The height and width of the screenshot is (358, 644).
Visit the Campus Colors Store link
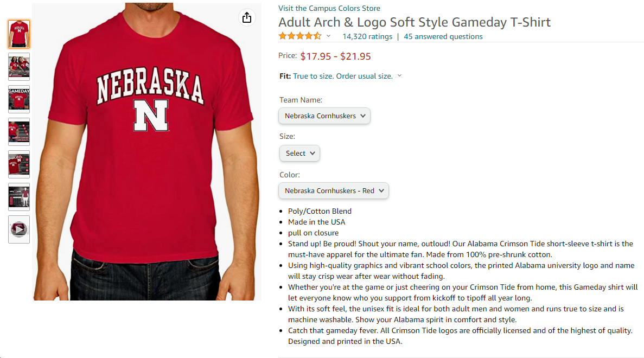coord(329,8)
